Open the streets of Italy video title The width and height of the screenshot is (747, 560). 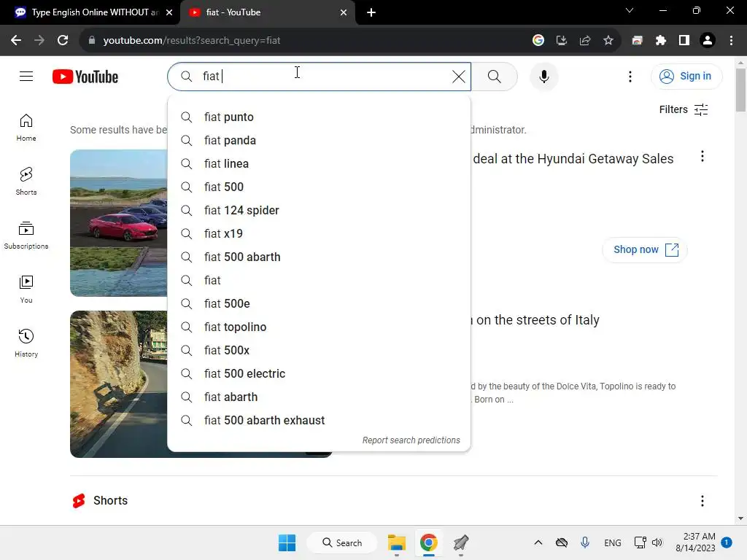coord(535,320)
